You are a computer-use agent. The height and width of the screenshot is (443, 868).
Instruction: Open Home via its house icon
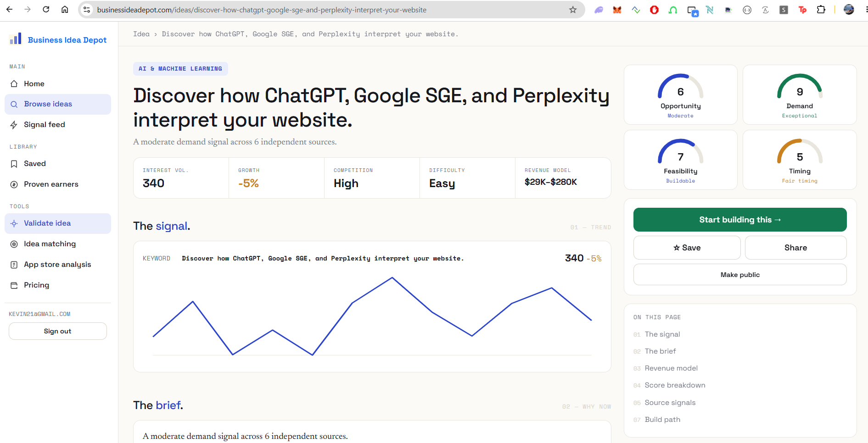tap(14, 83)
